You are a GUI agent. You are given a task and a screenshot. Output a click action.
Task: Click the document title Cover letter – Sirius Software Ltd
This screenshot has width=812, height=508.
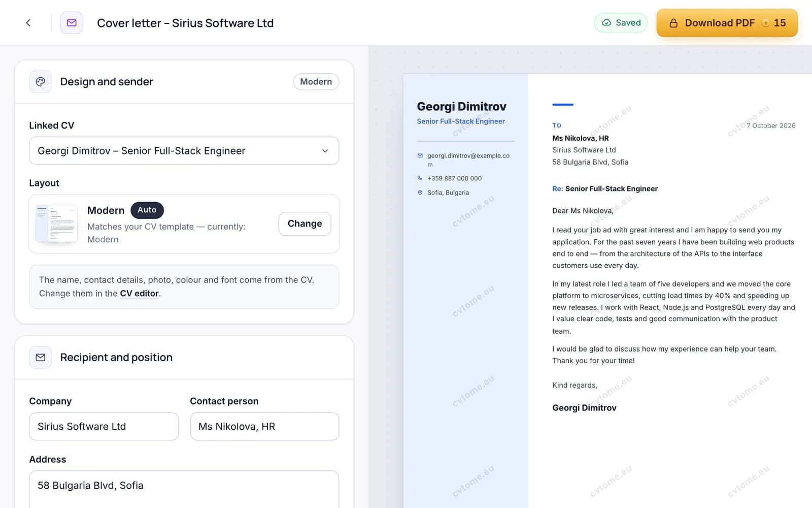pos(185,23)
